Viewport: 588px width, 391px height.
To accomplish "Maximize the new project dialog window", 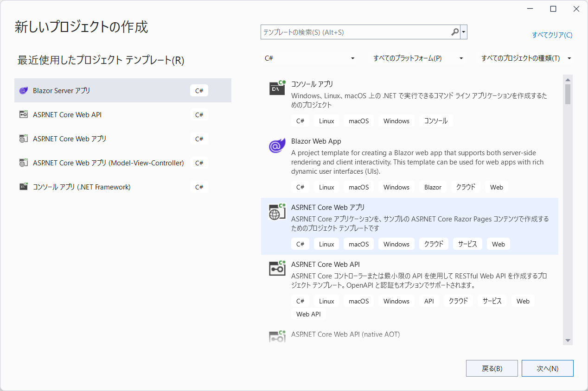I will point(553,9).
